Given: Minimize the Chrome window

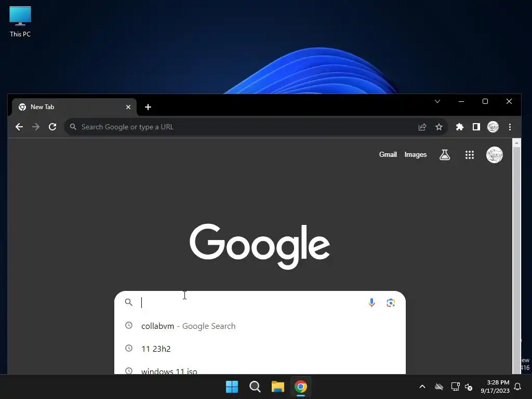Looking at the screenshot, I should click(461, 101).
